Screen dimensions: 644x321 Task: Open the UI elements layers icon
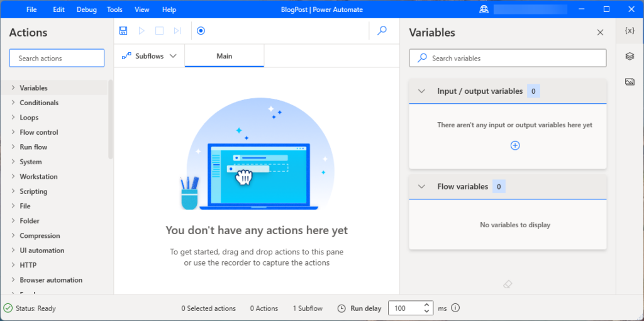pos(630,56)
